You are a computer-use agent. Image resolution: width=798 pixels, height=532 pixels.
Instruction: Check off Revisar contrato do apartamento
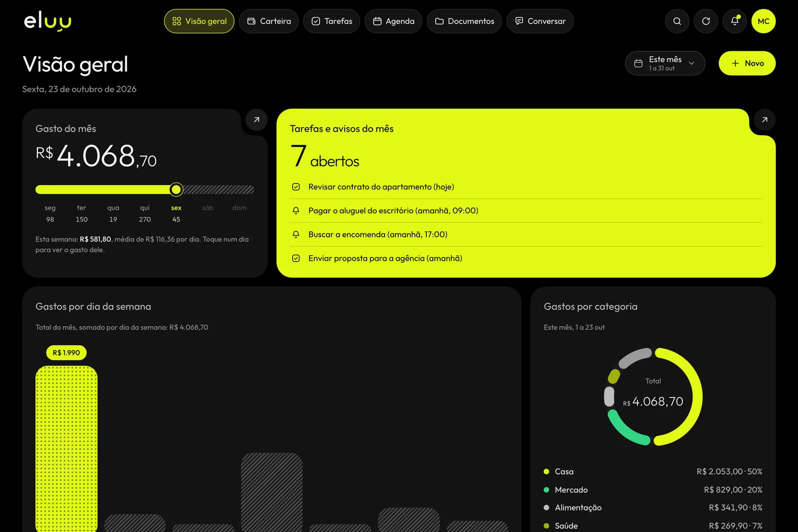[x=296, y=187]
